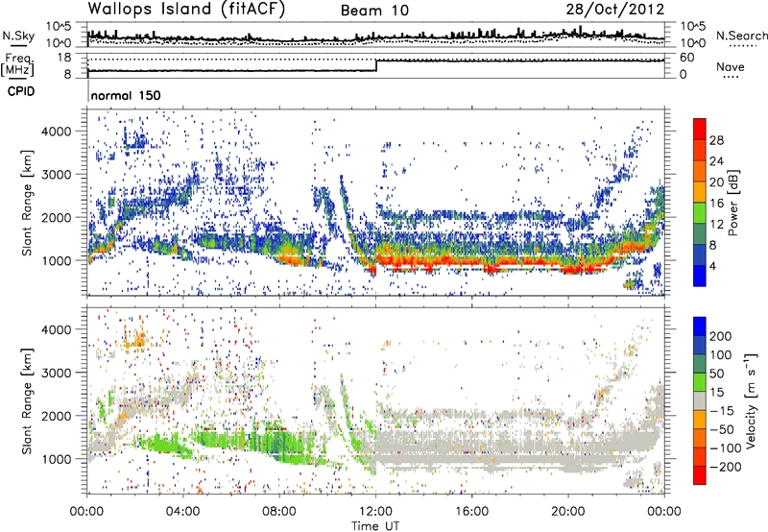Click the "-200" velocity colorbar label
Image resolution: width=768 pixels, height=532 pixels.
pyautogui.click(x=726, y=467)
